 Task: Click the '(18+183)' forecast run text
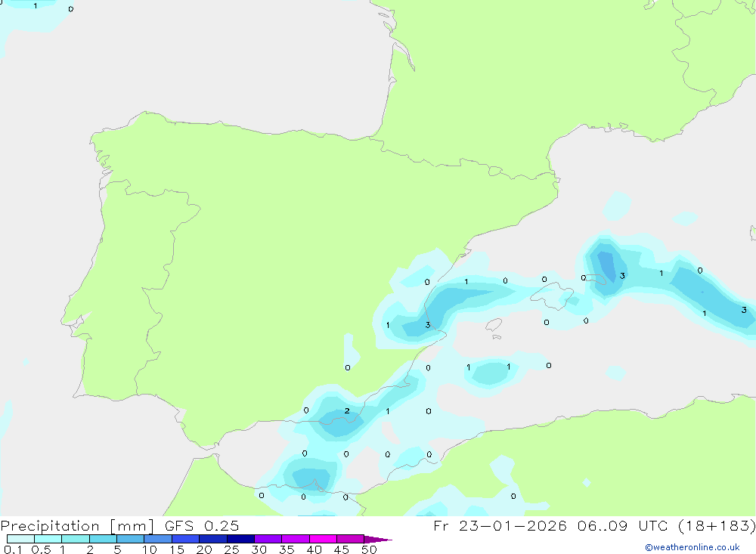coord(717,526)
